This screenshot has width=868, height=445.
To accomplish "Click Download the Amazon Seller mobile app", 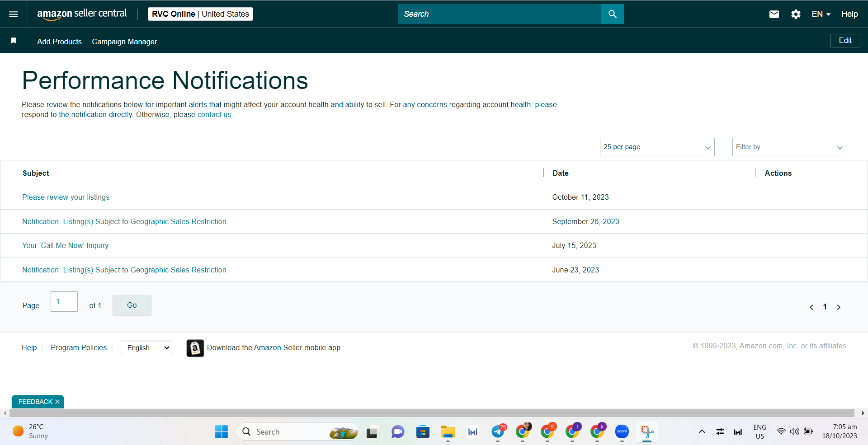I will pyautogui.click(x=274, y=348).
